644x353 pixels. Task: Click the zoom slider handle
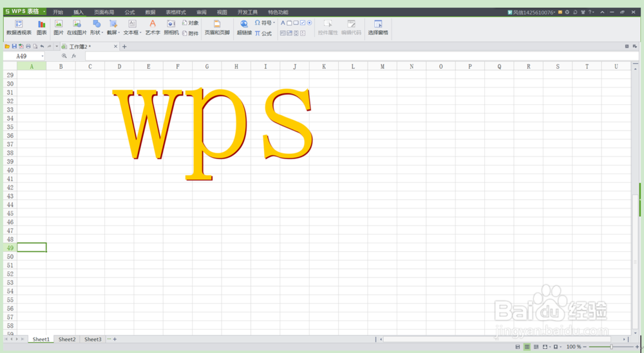[x=611, y=347]
